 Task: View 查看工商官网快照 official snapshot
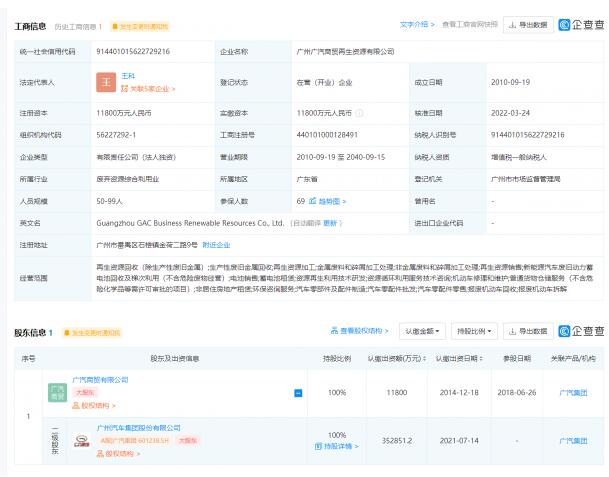coord(470,24)
